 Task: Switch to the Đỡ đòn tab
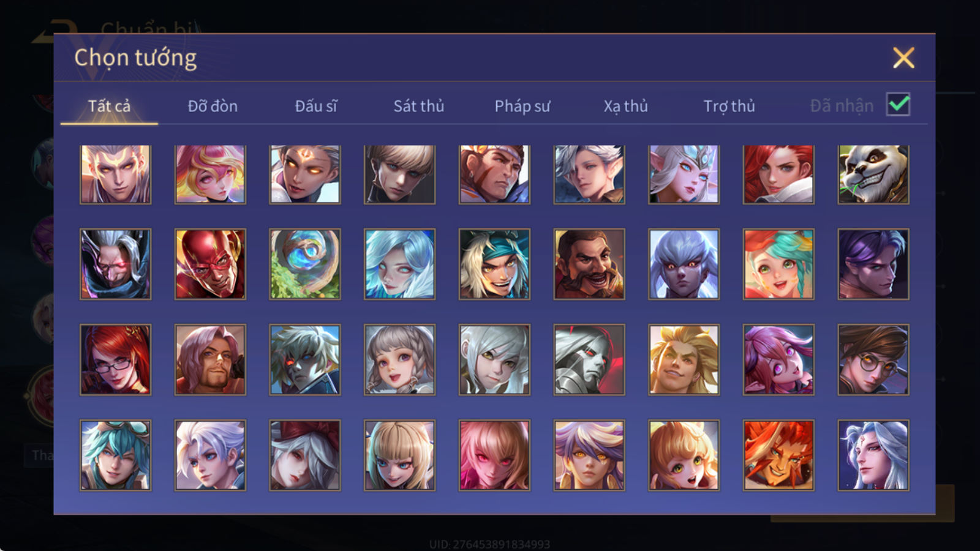[213, 106]
